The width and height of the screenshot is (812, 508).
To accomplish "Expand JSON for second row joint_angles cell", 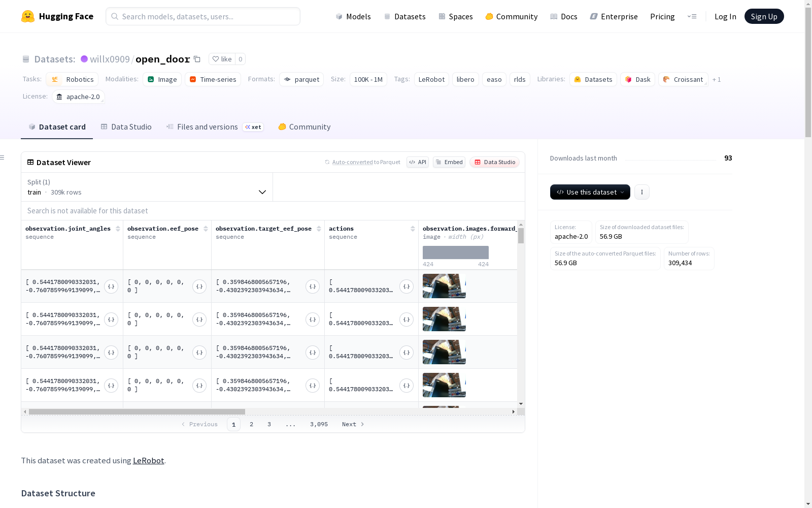I will pos(111,320).
